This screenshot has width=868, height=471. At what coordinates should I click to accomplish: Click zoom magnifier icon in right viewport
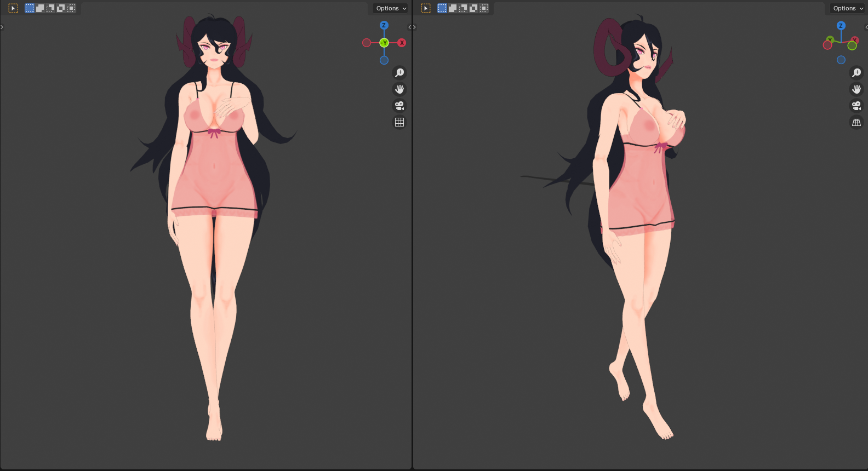tap(856, 73)
